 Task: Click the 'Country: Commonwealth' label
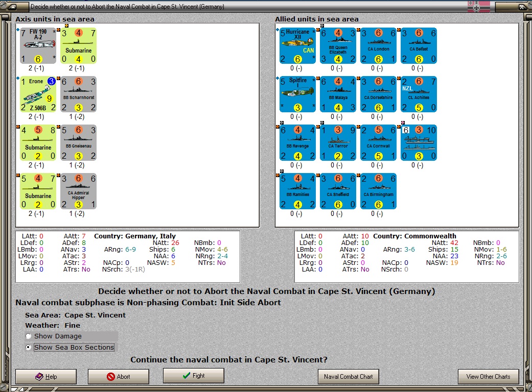click(414, 236)
